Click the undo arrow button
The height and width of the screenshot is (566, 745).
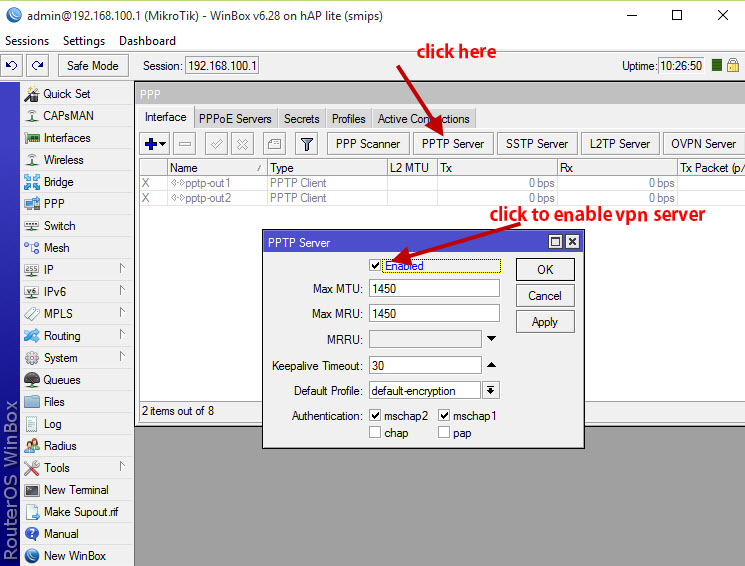(x=11, y=65)
